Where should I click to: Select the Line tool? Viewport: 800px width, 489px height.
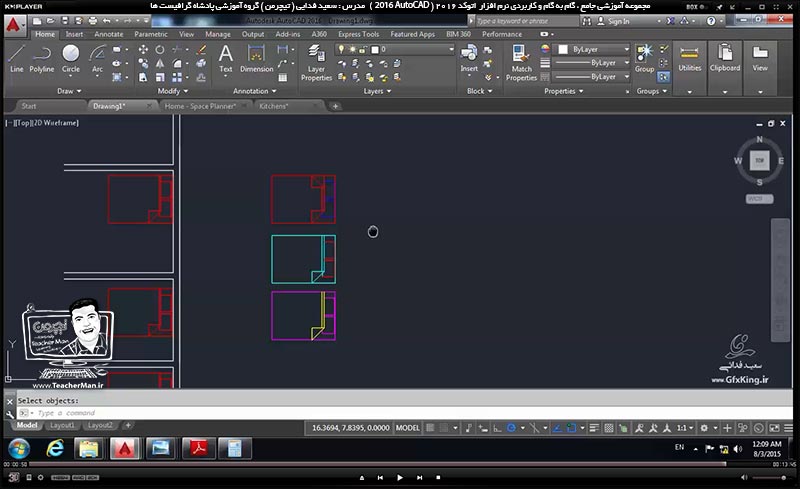(16, 59)
